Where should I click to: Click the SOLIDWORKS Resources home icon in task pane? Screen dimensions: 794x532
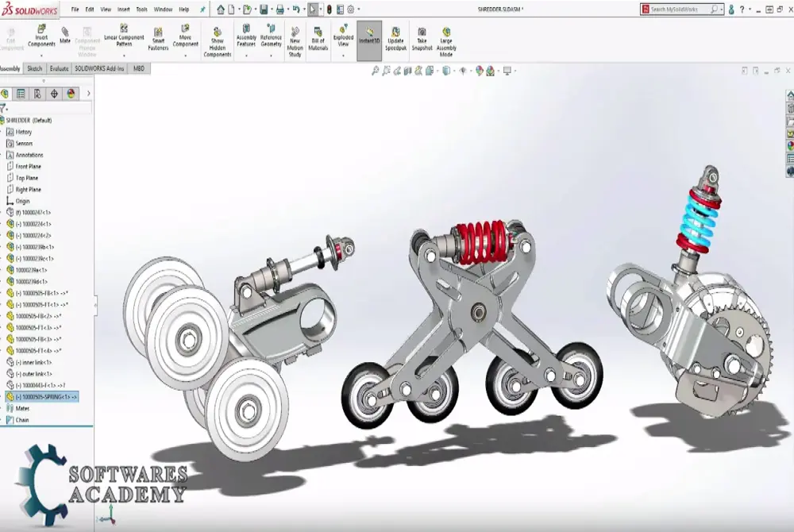(x=790, y=95)
